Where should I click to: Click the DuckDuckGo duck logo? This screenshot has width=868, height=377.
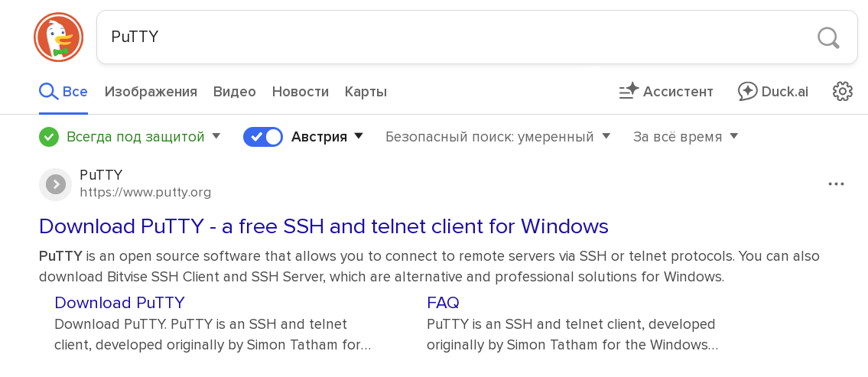[58, 37]
